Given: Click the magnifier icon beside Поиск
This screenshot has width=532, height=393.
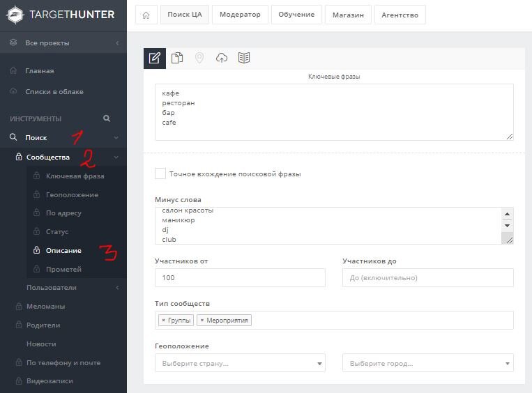Looking at the screenshot, I should (13, 137).
